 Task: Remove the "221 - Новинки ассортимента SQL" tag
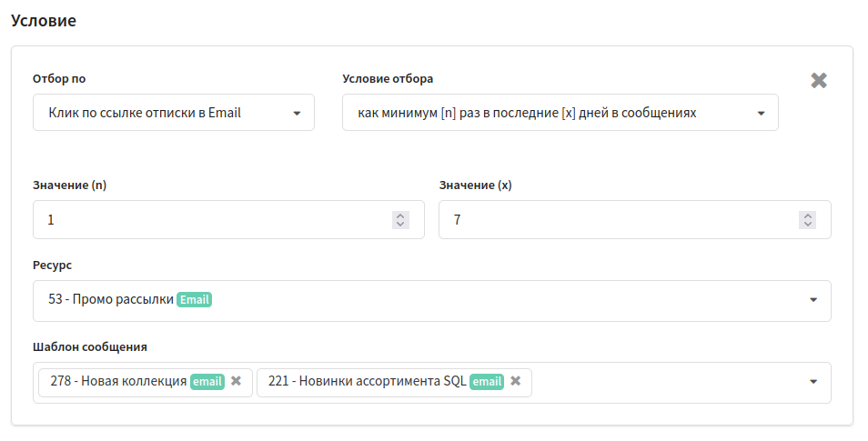tap(516, 381)
